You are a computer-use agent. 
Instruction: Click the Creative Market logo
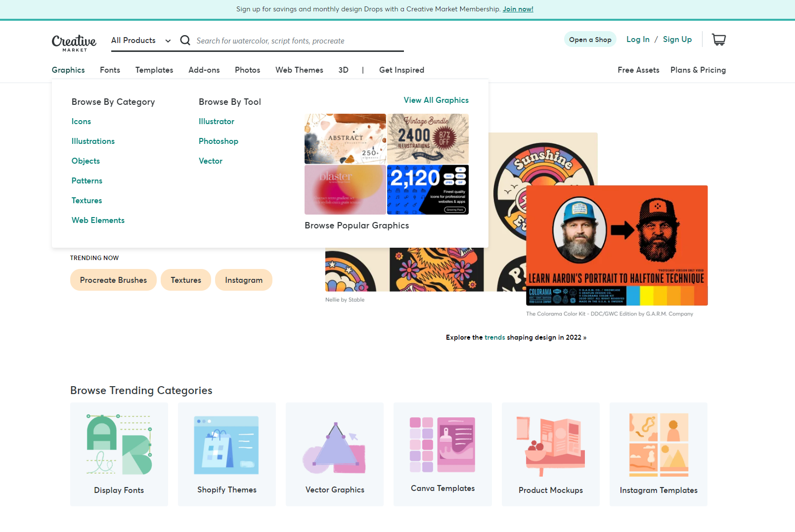(74, 43)
